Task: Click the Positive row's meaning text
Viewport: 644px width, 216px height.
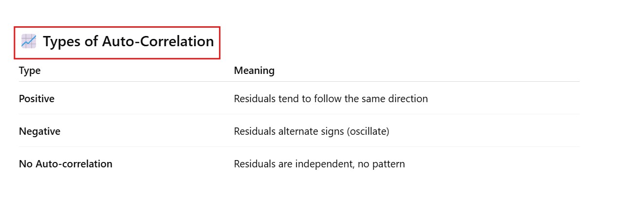Action: (331, 99)
